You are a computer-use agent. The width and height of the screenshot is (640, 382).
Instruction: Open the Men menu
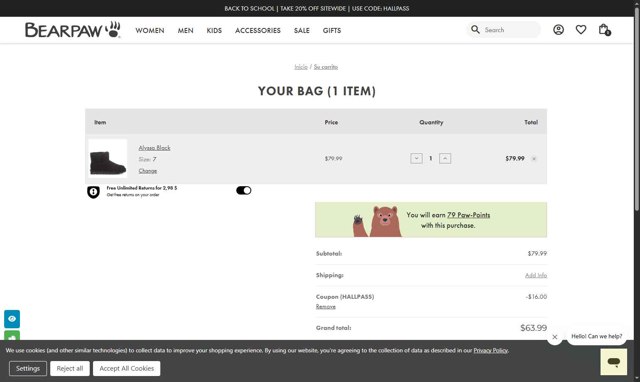click(185, 31)
